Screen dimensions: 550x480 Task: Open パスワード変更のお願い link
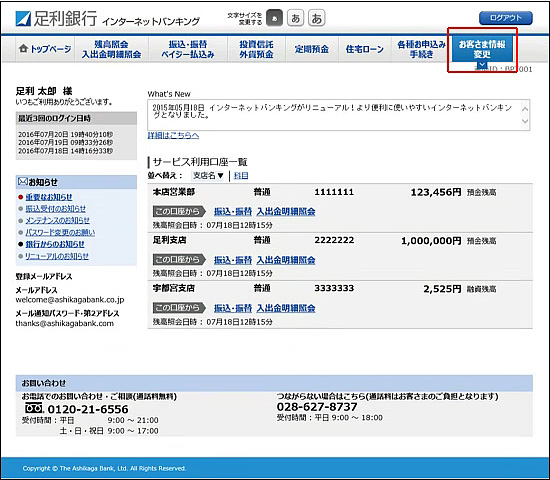coord(60,232)
